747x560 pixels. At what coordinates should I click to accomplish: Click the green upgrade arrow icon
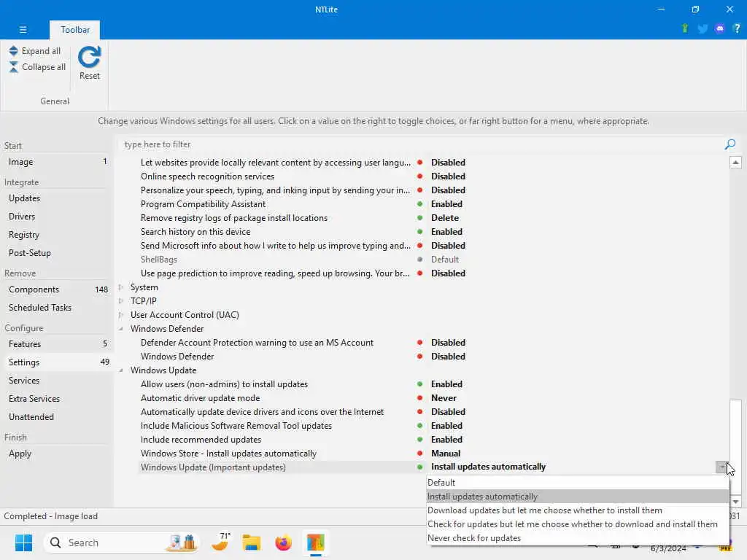point(685,28)
